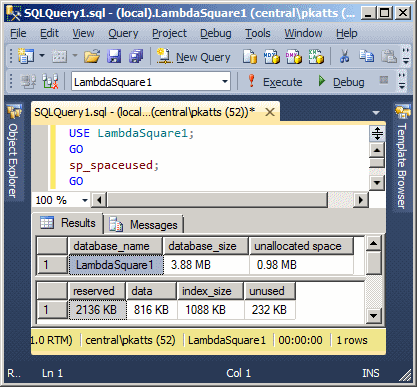Select the 1088 KB index_size cell
This screenshot has height=387, width=417.
click(x=211, y=310)
